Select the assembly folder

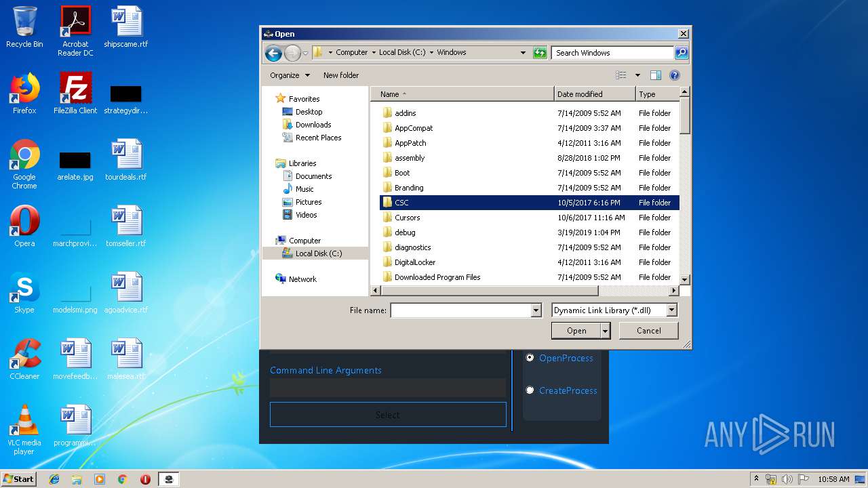point(410,158)
